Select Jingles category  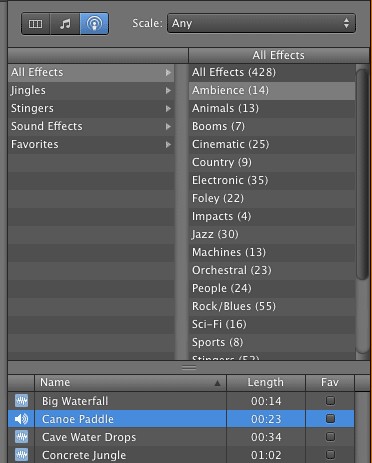[91, 90]
